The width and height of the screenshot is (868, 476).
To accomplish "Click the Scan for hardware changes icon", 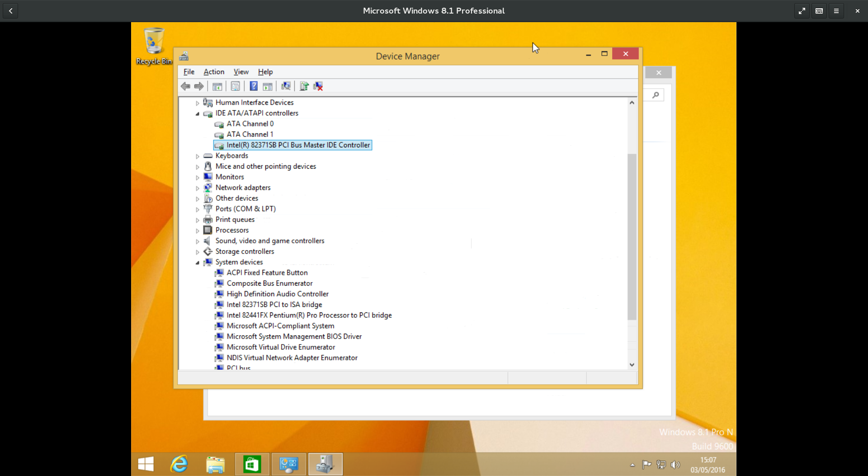I will [x=286, y=86].
